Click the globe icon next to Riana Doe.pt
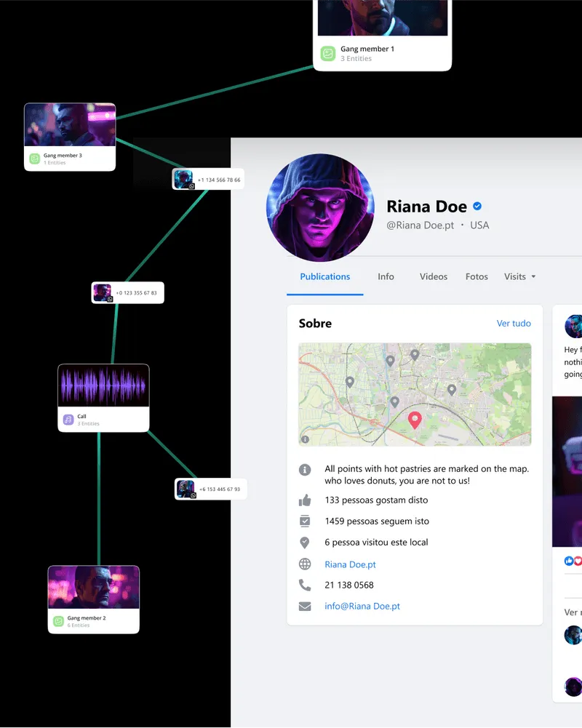582x728 pixels. (305, 564)
